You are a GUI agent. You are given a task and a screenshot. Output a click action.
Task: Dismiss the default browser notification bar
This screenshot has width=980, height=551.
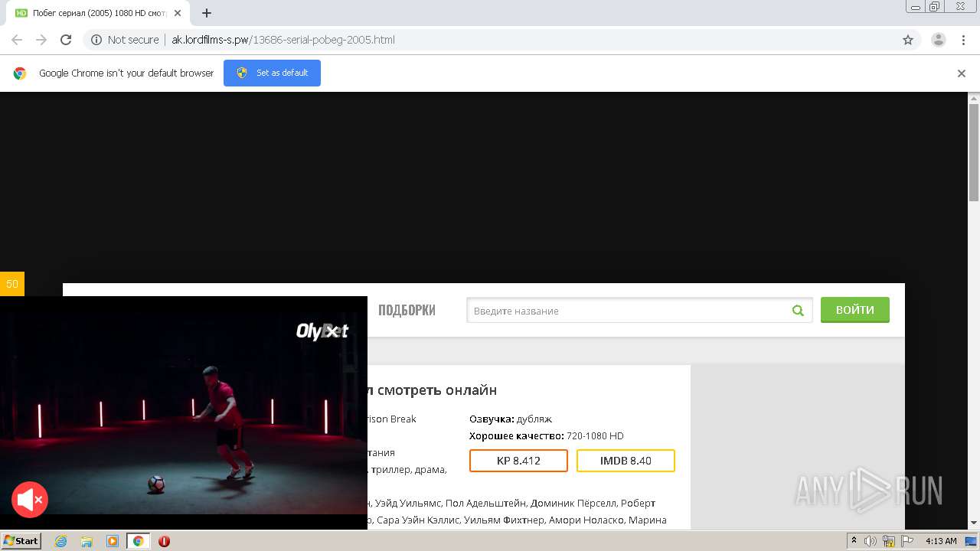[x=962, y=73]
